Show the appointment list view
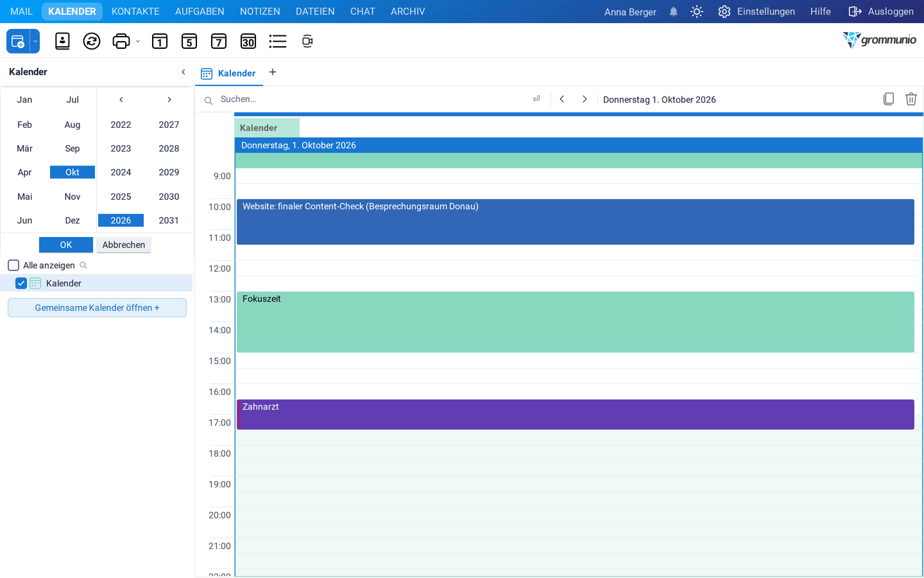 point(278,41)
